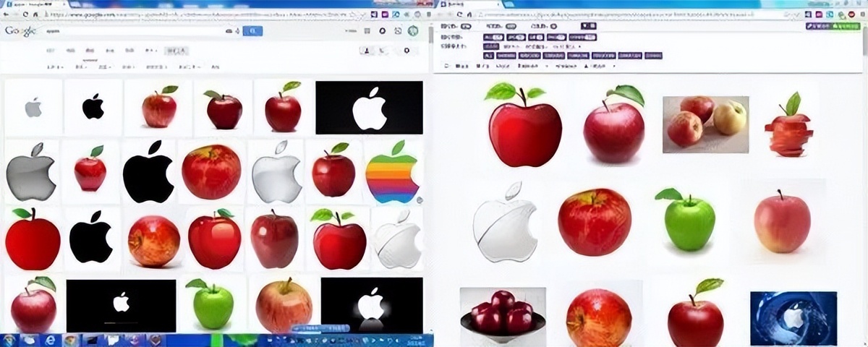Open the silver Apple logo thumbnail, second row
This screenshot has height=347, width=868.
tap(276, 172)
